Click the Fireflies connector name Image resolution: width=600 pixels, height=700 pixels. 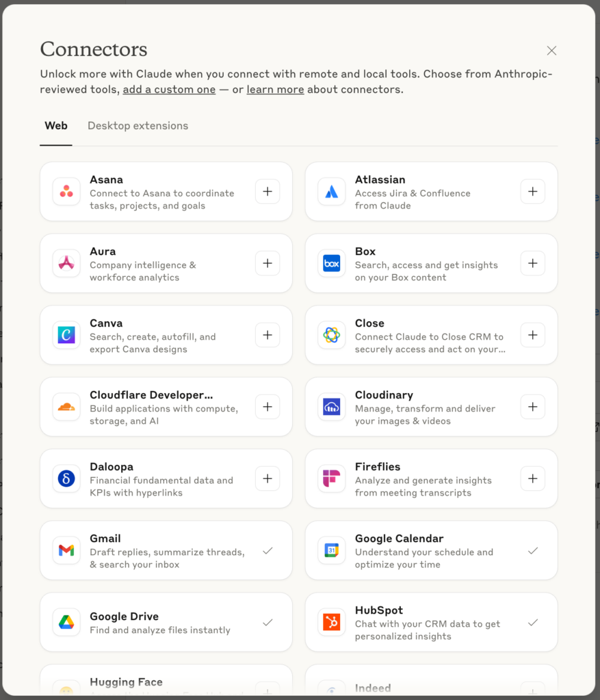(x=378, y=466)
